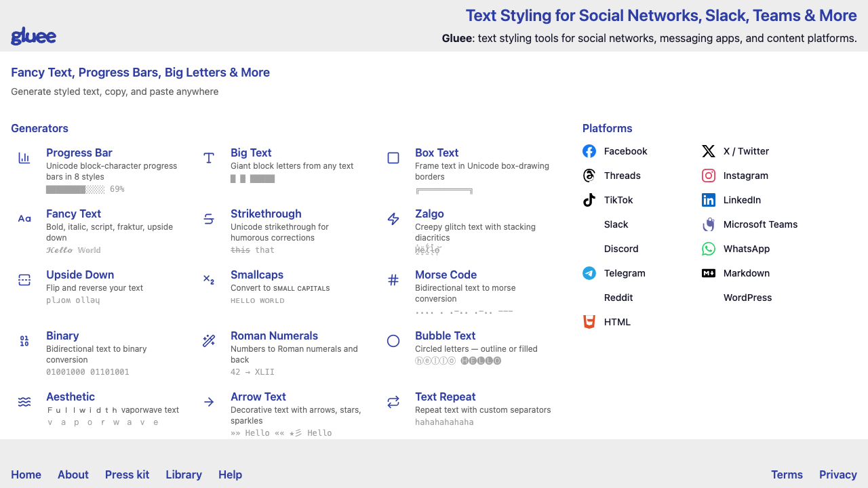Open the Progress Bar generator

tap(79, 152)
